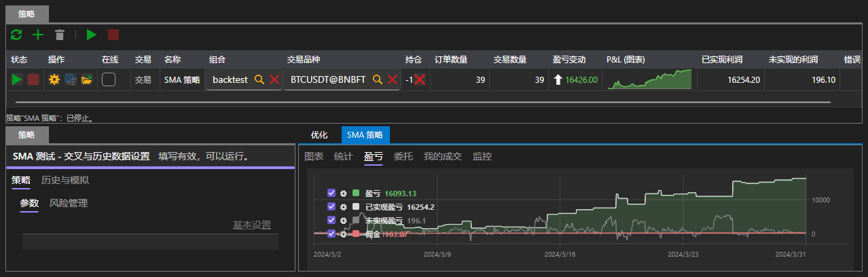
Task: Stop the SMA 策略 row with its red square
Action: click(x=33, y=79)
